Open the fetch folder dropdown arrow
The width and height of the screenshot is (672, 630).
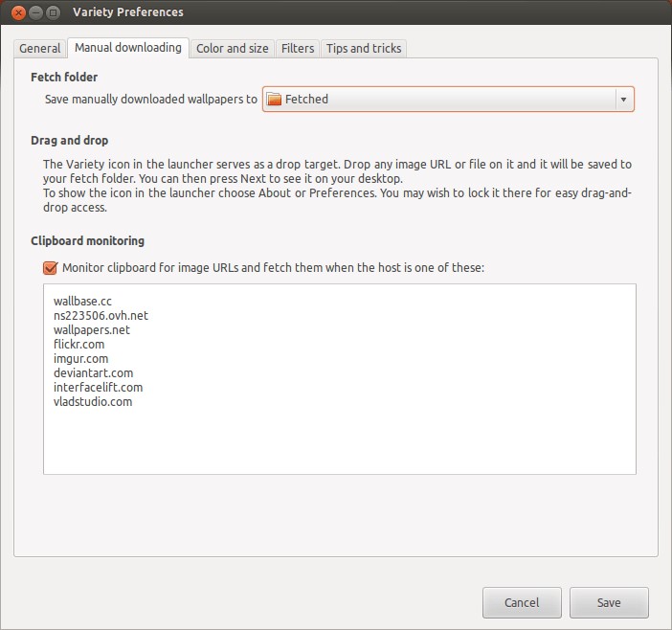tap(622, 100)
